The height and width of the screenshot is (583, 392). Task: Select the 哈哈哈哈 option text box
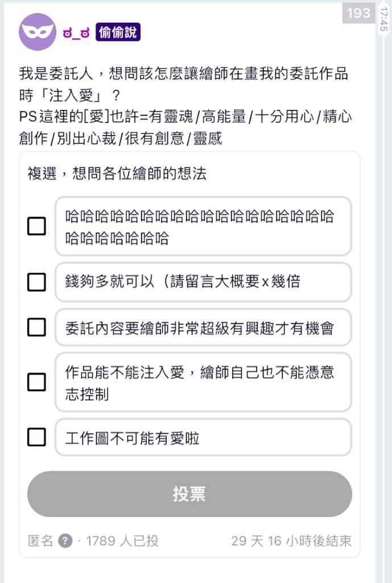[203, 226]
